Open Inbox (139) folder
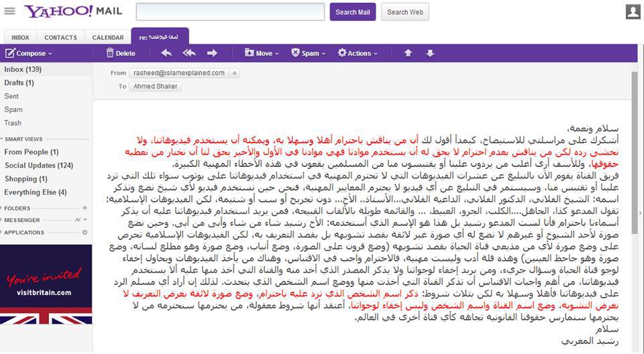This screenshot has height=354, width=644. point(46,70)
